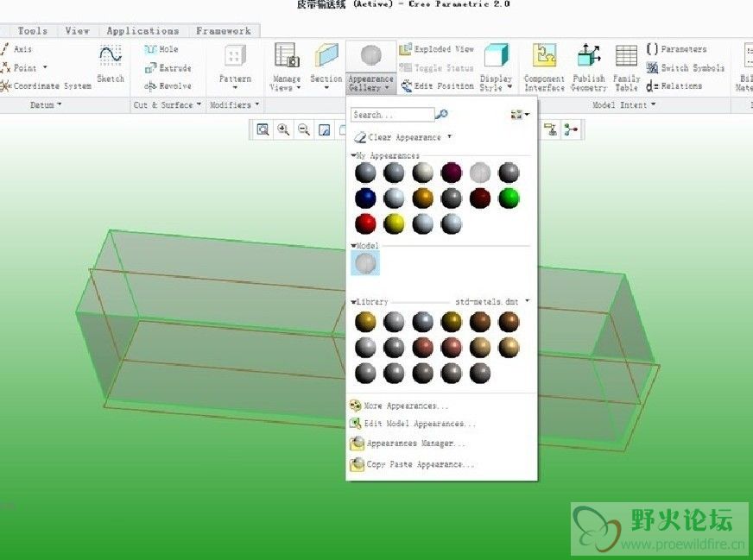Open Component Interface tool
Viewport: 753px width, 560px height.
click(x=544, y=67)
